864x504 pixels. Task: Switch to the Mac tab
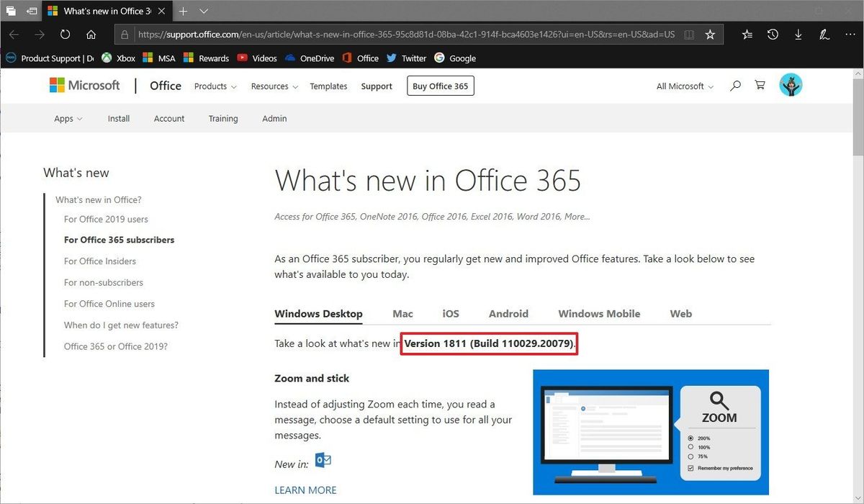pos(402,313)
